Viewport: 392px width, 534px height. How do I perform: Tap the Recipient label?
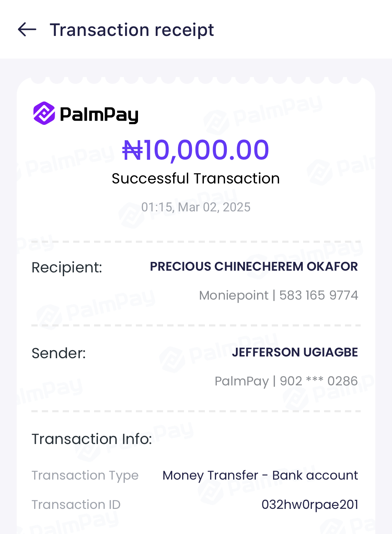67,268
